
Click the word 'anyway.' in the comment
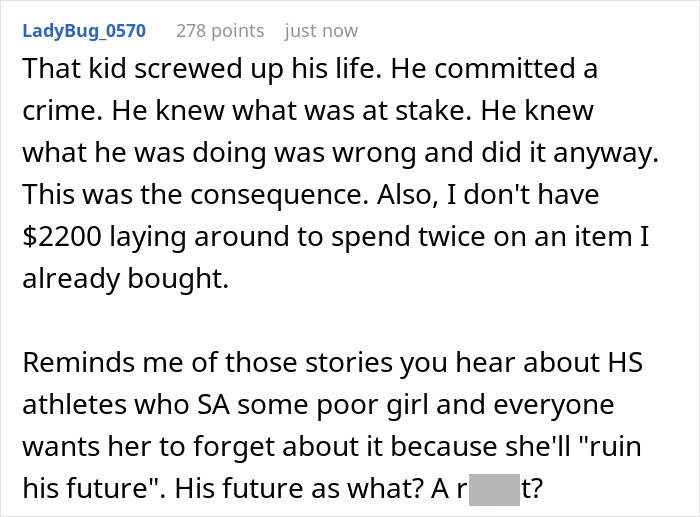point(606,154)
